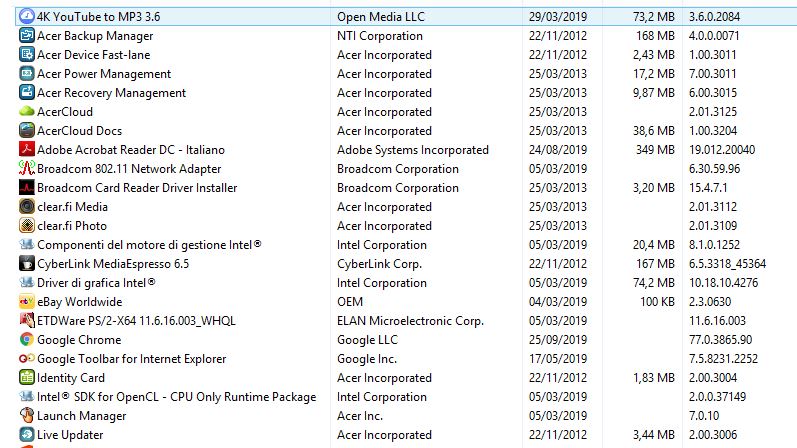Image resolution: width=797 pixels, height=448 pixels.
Task: Select Componenti del motore di gestione Intel
Action: [x=149, y=245]
